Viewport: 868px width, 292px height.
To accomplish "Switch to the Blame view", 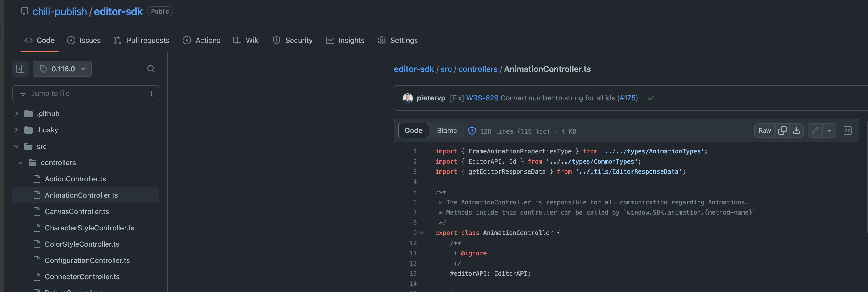I will [447, 130].
